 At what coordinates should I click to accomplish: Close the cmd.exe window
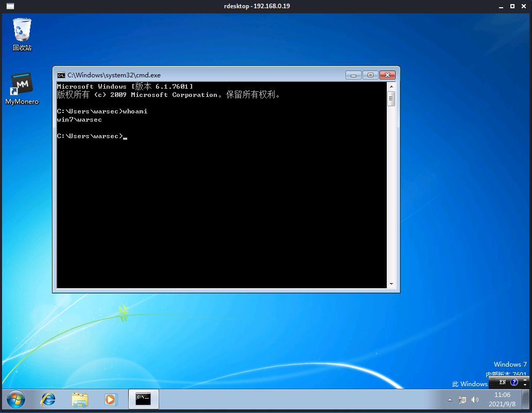pos(387,75)
